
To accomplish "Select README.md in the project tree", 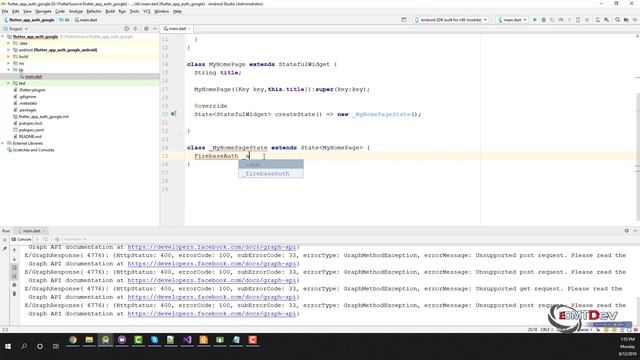I will coord(29,136).
